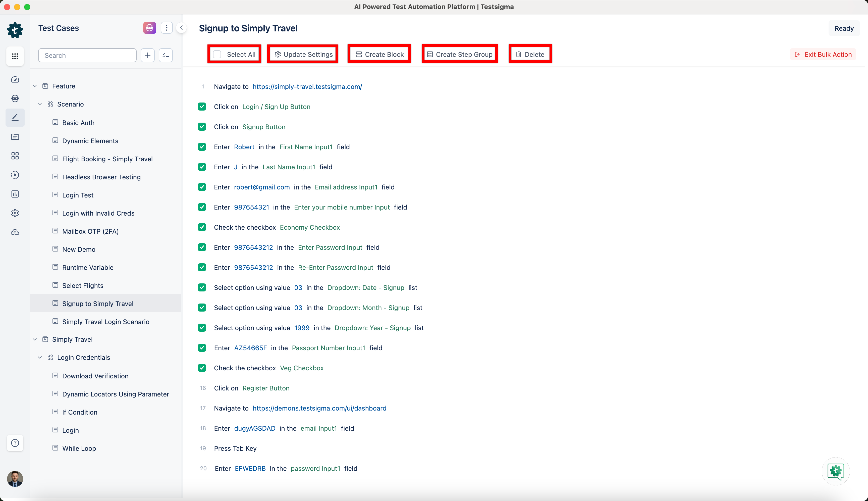Open the Settings gear icon in sidebar
868x501 pixels.
click(15, 213)
